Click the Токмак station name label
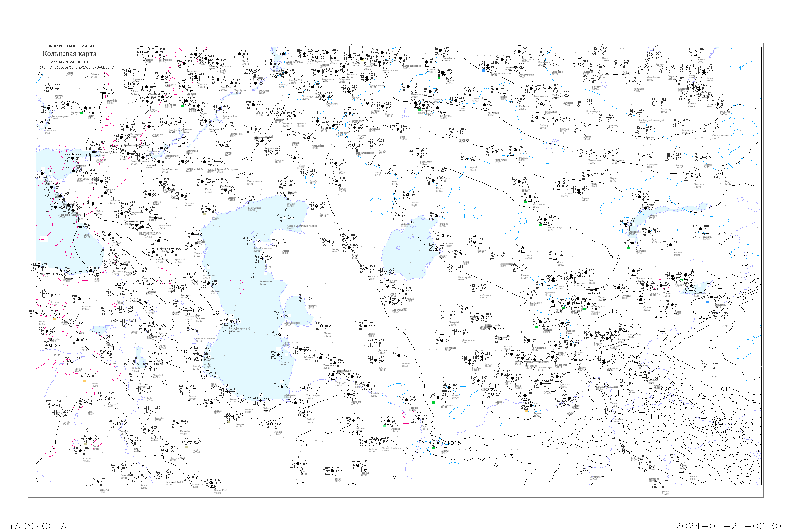The height and width of the screenshot is (532, 798). [668, 293]
